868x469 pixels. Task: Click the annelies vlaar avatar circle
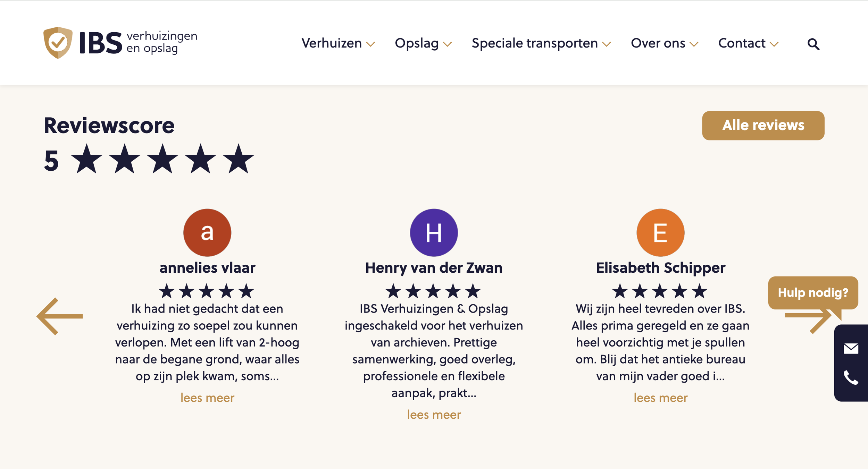(207, 232)
